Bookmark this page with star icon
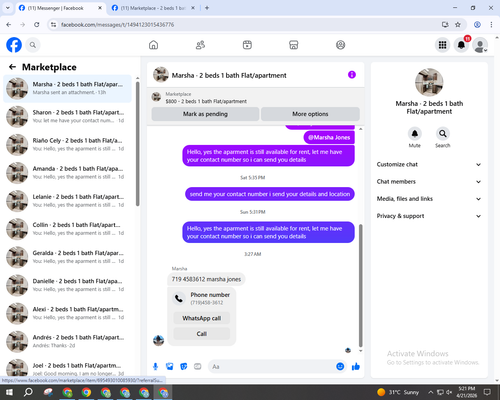The image size is (500, 400). (x=458, y=25)
